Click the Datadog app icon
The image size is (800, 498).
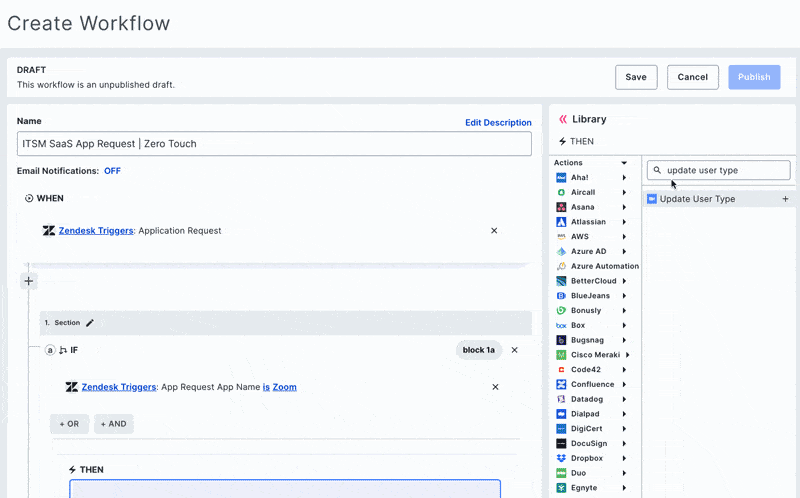[x=561, y=400]
